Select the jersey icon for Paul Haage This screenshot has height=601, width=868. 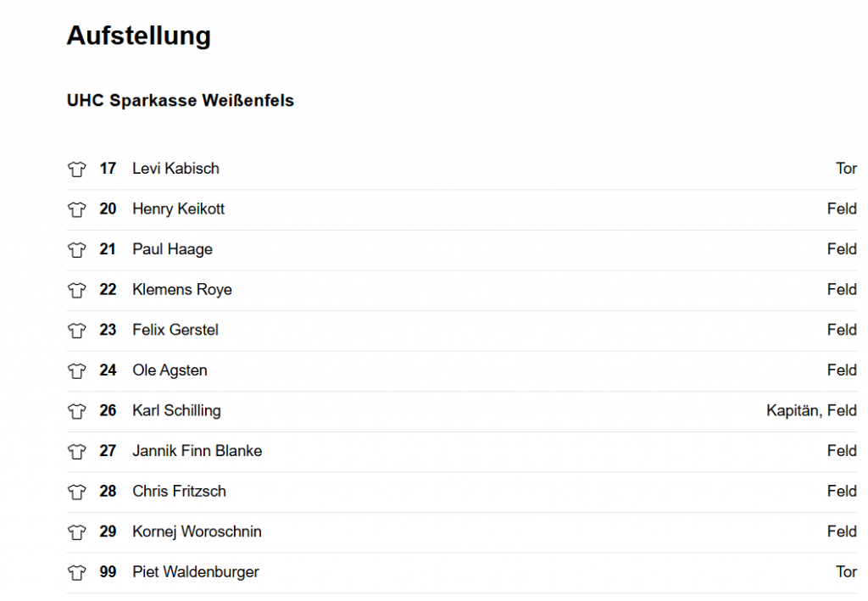77,249
